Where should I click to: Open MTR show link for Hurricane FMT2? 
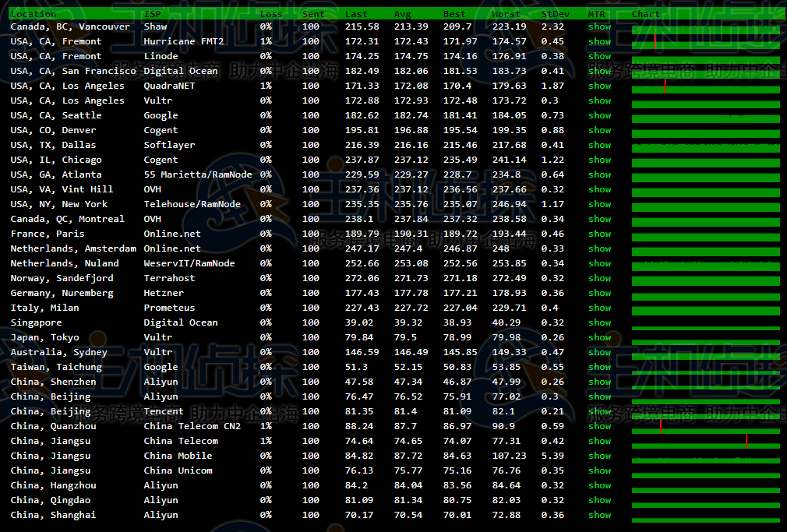tap(599, 41)
